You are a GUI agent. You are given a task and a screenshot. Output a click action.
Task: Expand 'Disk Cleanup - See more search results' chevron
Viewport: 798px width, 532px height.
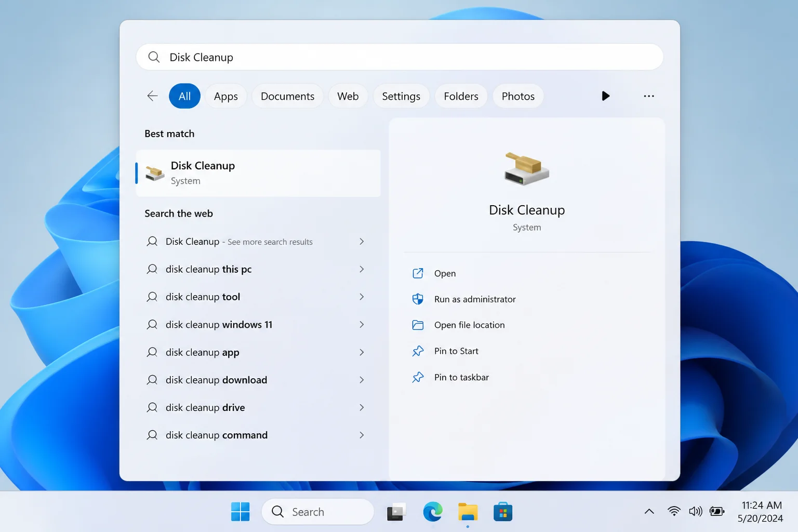[x=362, y=242]
